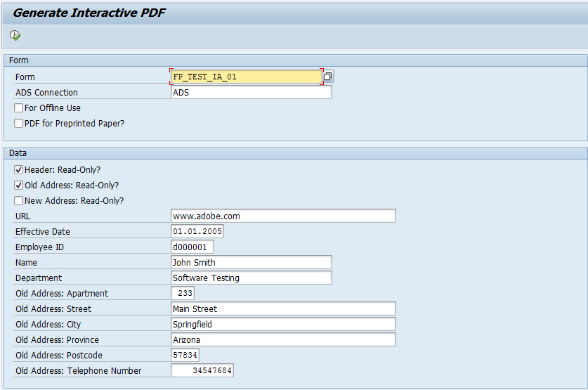This screenshot has height=390, width=588.
Task: Click the Department field
Action: click(251, 278)
